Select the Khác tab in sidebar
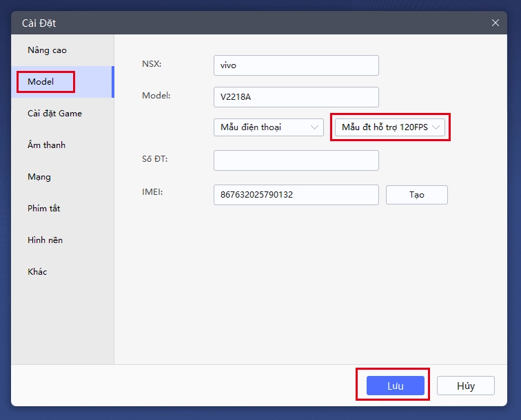The width and height of the screenshot is (521, 420). tap(37, 272)
